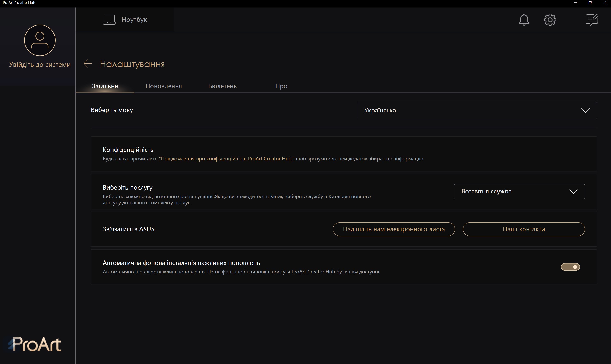611x364 pixels.
Task: Open the Українська language dropdown
Action: [x=476, y=110]
